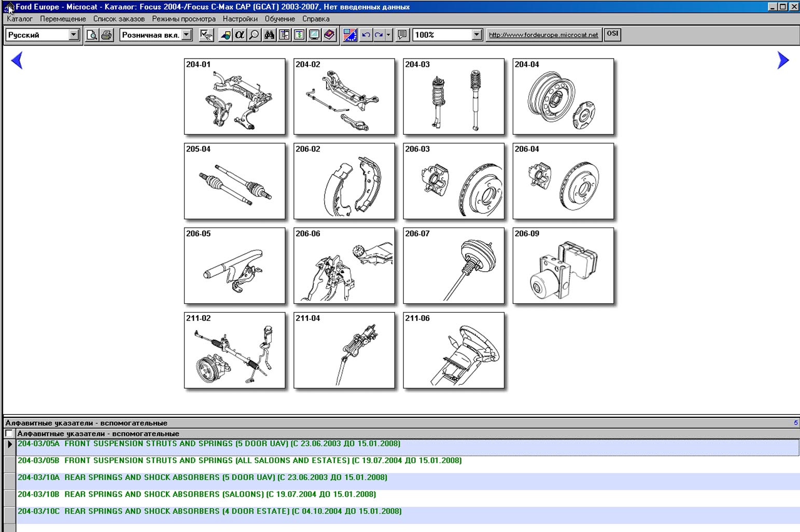The width and height of the screenshot is (800, 532).
Task: Click the undo arrow icon
Action: (366, 35)
